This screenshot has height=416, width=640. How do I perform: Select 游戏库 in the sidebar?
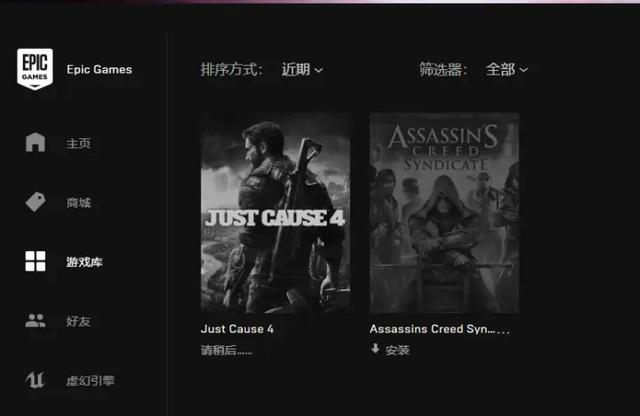84,262
